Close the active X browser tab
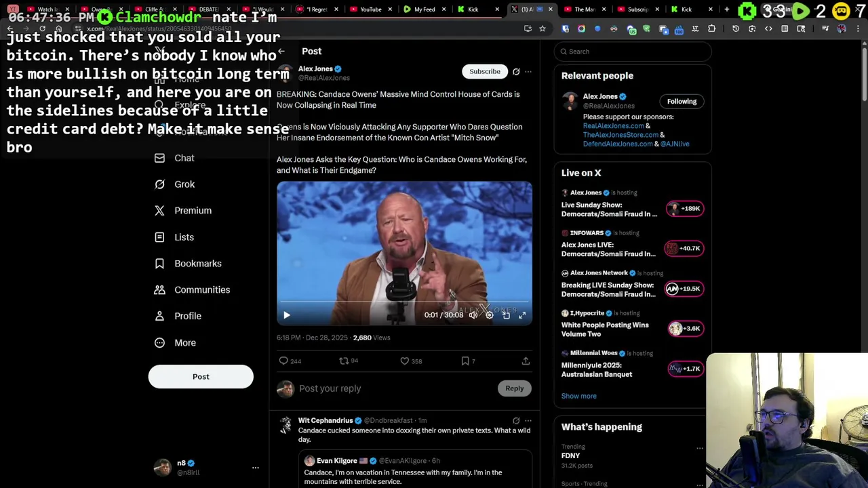The width and height of the screenshot is (868, 488). click(x=550, y=9)
